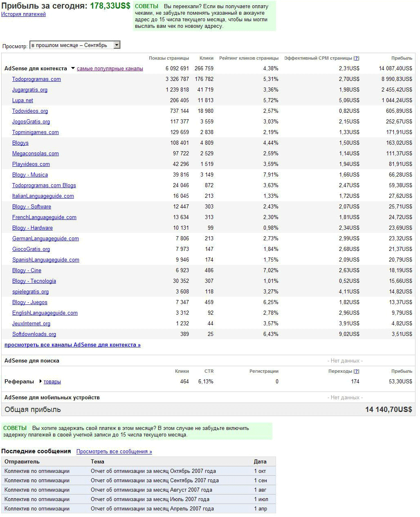Open the Blogy - Software channel

[x=31, y=207]
